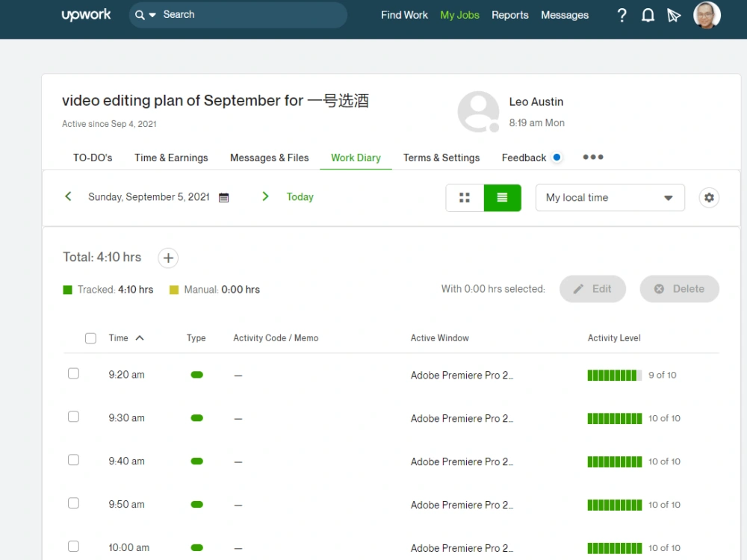Go to previous day arrow
This screenshot has height=560, width=747.
(68, 196)
